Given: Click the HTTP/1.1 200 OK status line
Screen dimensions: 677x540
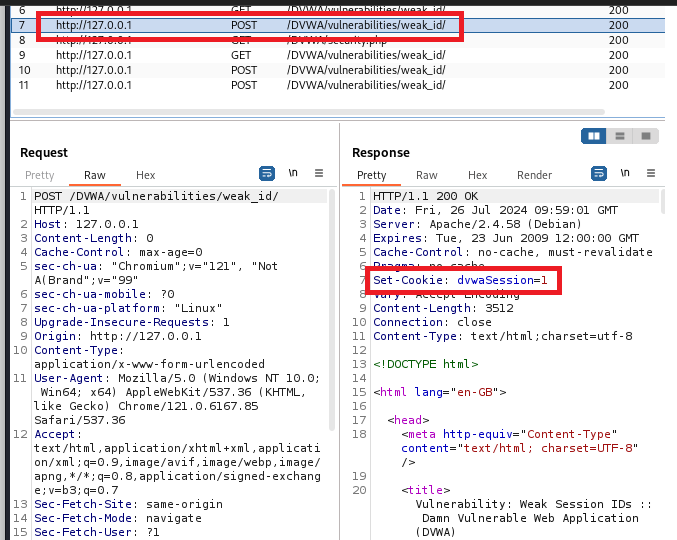Looking at the screenshot, I should click(x=425, y=196).
